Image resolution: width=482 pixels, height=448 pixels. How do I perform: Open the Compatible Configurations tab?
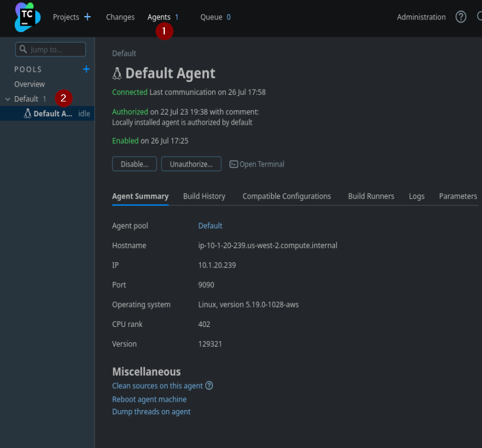(286, 196)
